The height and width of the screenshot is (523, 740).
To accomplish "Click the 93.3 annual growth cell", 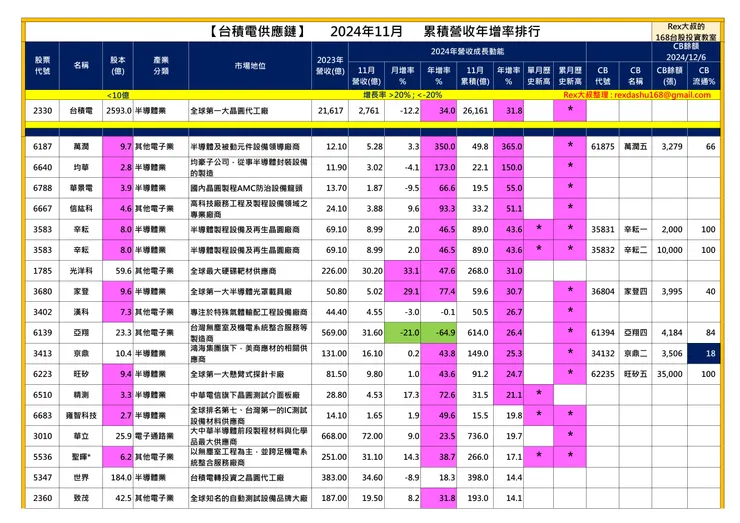I will tap(439, 209).
